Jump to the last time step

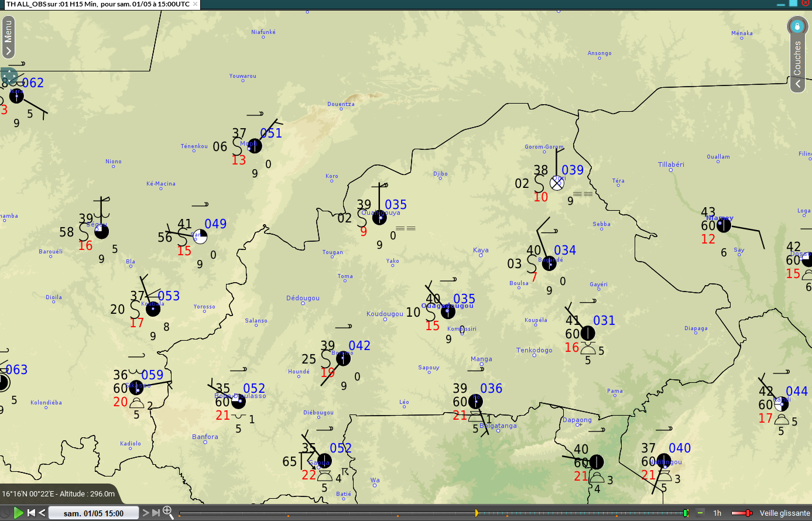click(156, 513)
